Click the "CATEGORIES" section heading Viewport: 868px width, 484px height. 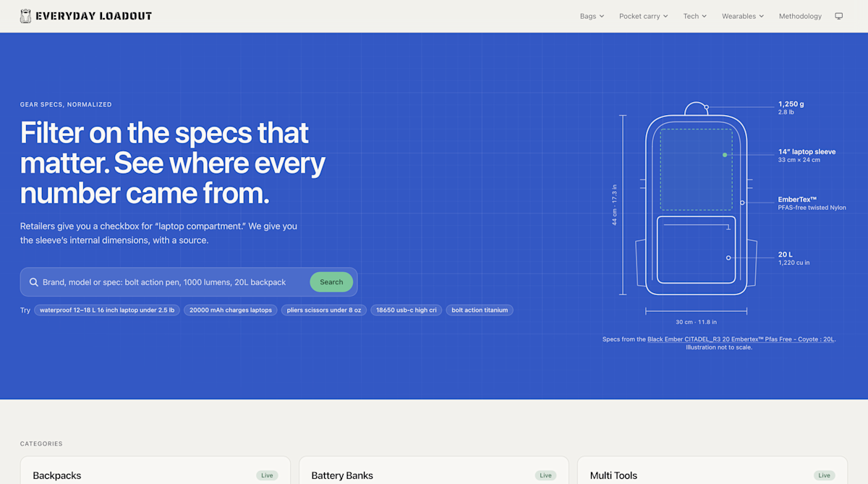coord(41,443)
